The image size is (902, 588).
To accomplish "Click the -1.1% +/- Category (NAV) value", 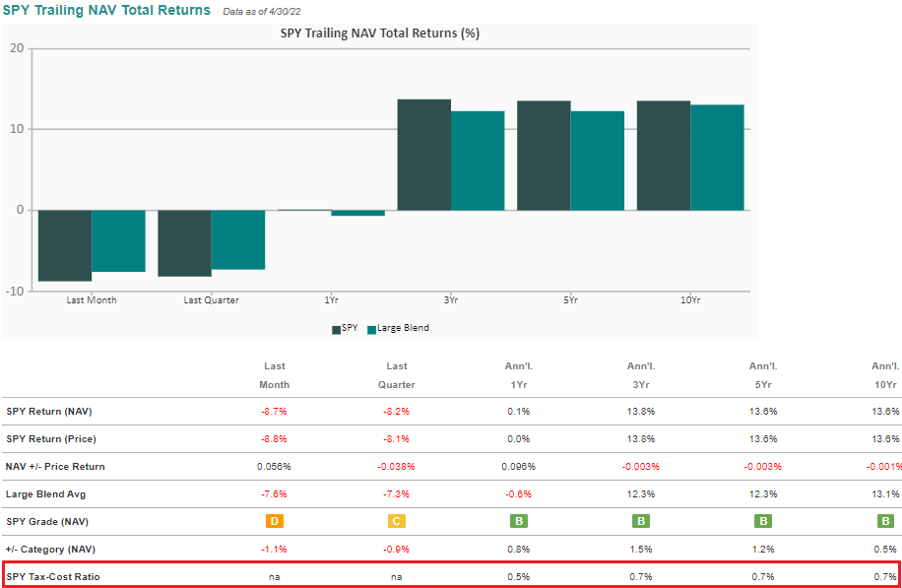I will click(275, 550).
